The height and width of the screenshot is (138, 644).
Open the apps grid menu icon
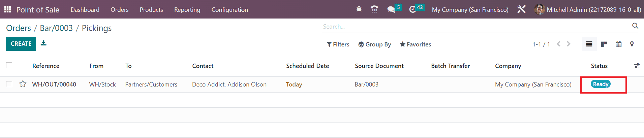click(x=8, y=9)
